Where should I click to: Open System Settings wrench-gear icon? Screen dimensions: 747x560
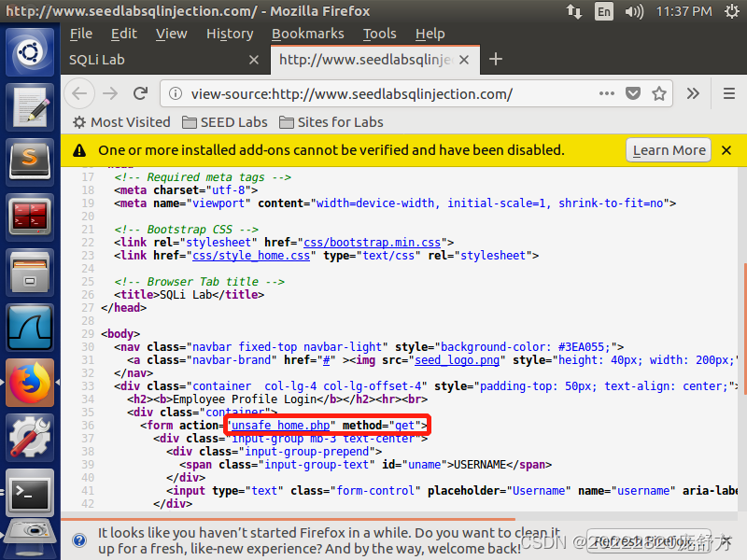tap(30, 438)
